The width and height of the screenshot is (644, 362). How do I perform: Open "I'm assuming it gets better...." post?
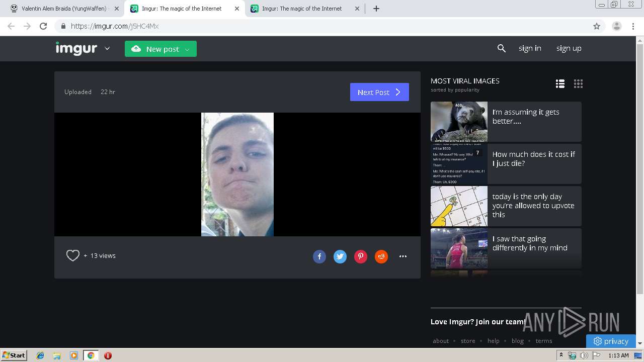coord(506,122)
